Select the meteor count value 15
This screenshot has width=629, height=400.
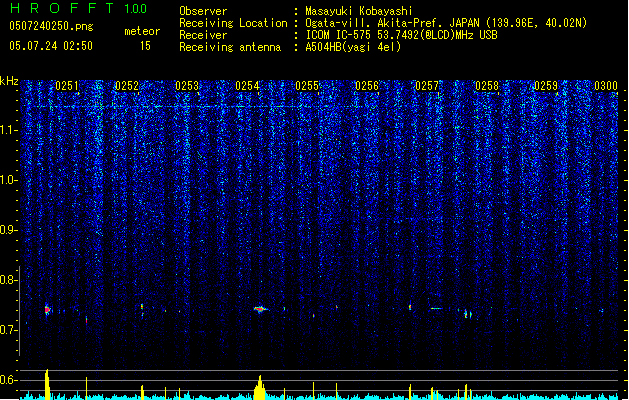coord(145,46)
